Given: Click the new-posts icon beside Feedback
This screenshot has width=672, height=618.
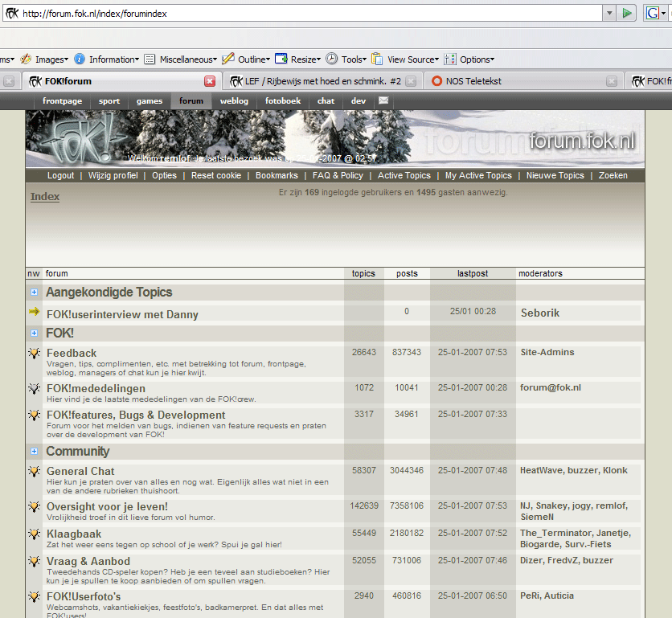Looking at the screenshot, I should [x=35, y=353].
